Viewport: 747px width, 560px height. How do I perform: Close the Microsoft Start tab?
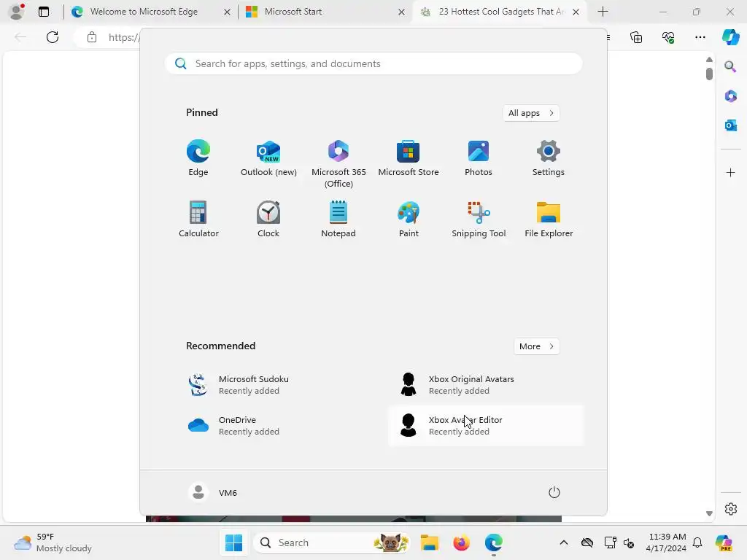tap(402, 12)
